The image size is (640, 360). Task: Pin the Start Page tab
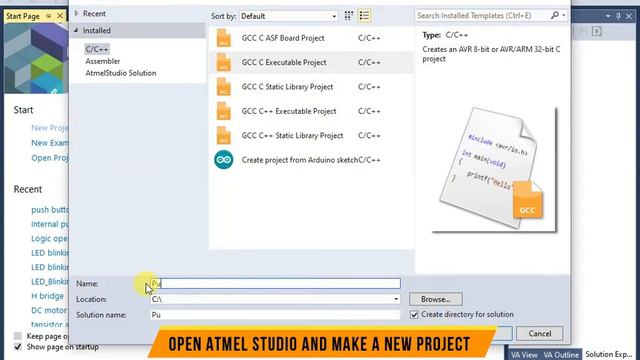(x=49, y=16)
